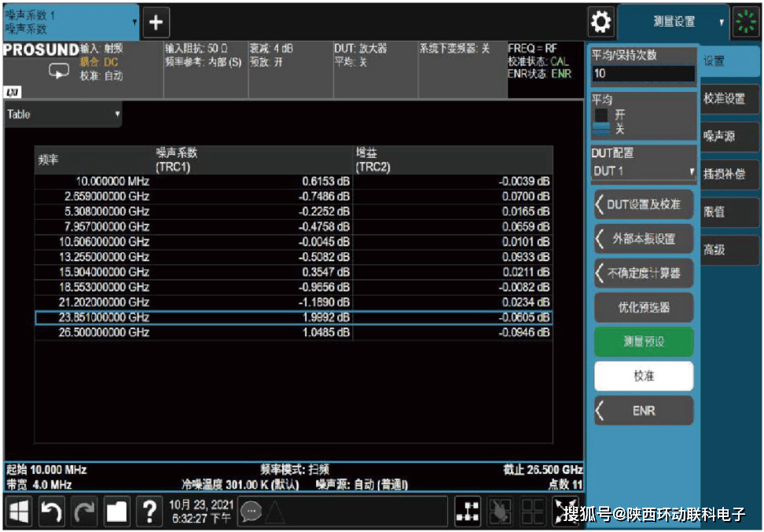Expand the 测量设置 dropdown menu
Viewport: 764px width, 532px height.
674,22
